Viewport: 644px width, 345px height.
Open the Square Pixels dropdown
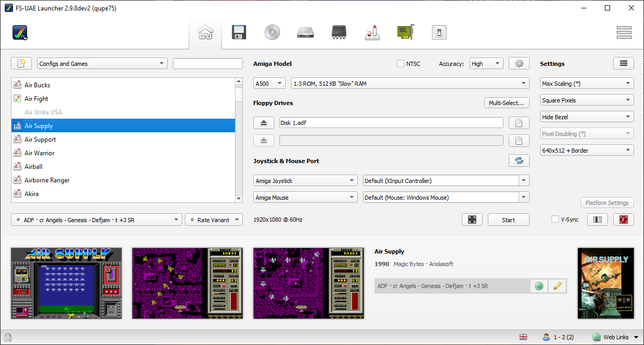click(587, 100)
